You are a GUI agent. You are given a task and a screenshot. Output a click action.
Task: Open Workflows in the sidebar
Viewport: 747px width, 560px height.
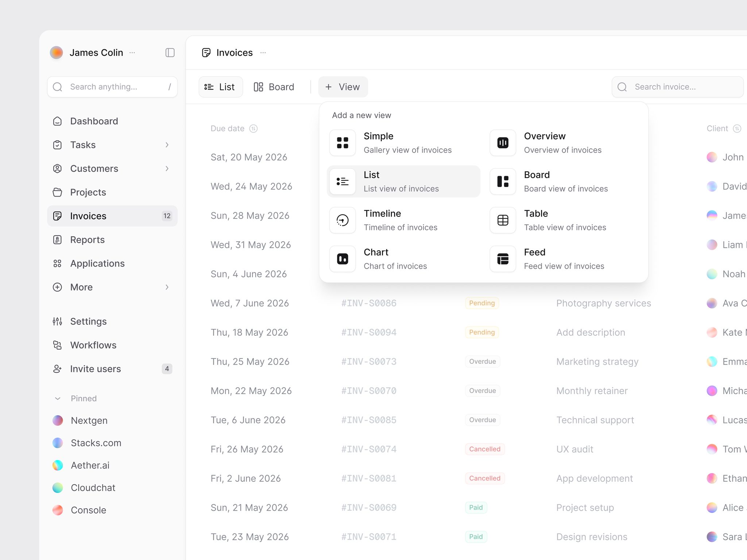point(112,345)
